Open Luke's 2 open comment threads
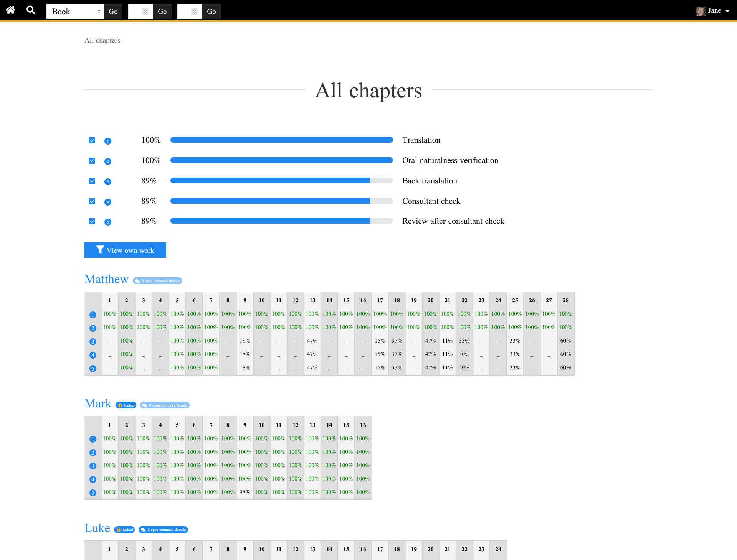 click(163, 530)
